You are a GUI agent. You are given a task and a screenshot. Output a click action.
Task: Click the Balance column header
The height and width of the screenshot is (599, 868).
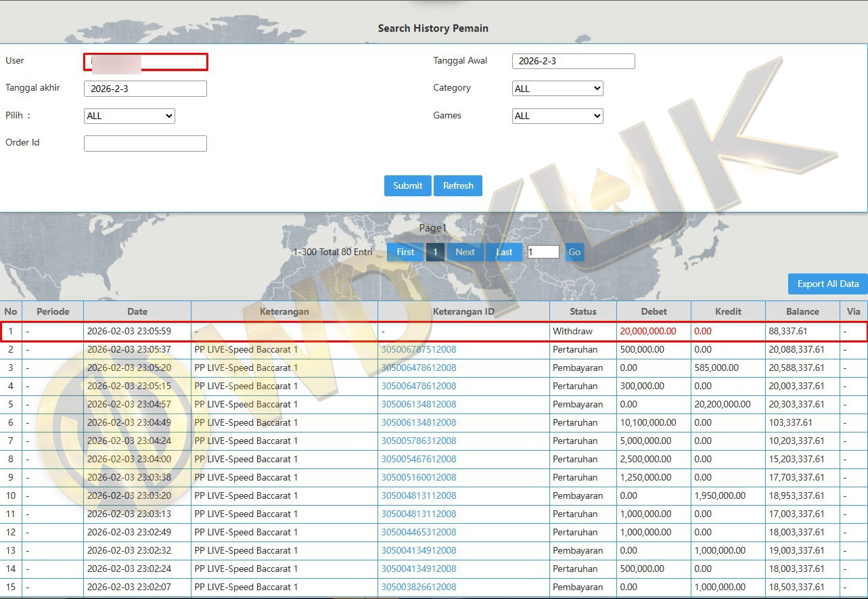[x=802, y=311]
